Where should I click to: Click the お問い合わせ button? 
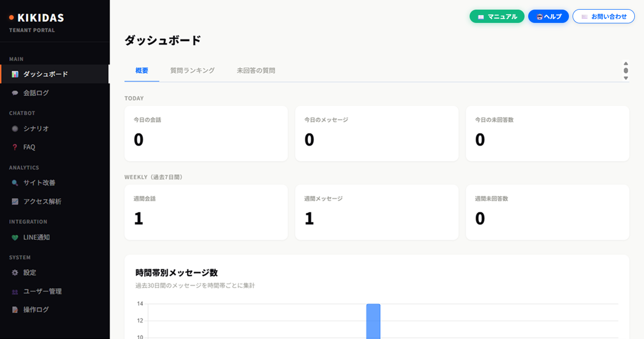coord(604,16)
